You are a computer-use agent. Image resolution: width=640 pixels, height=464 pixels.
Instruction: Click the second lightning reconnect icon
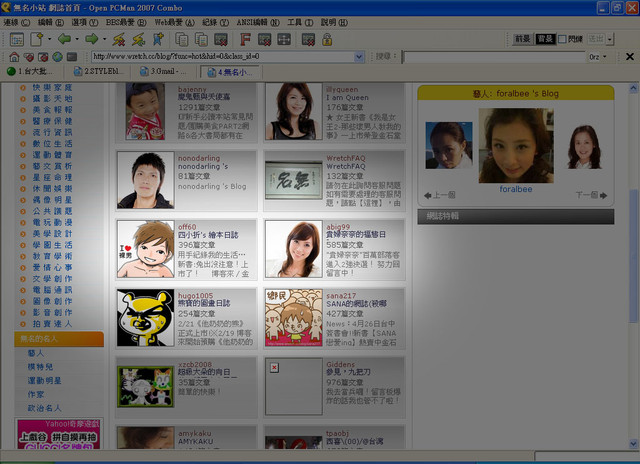click(138, 40)
